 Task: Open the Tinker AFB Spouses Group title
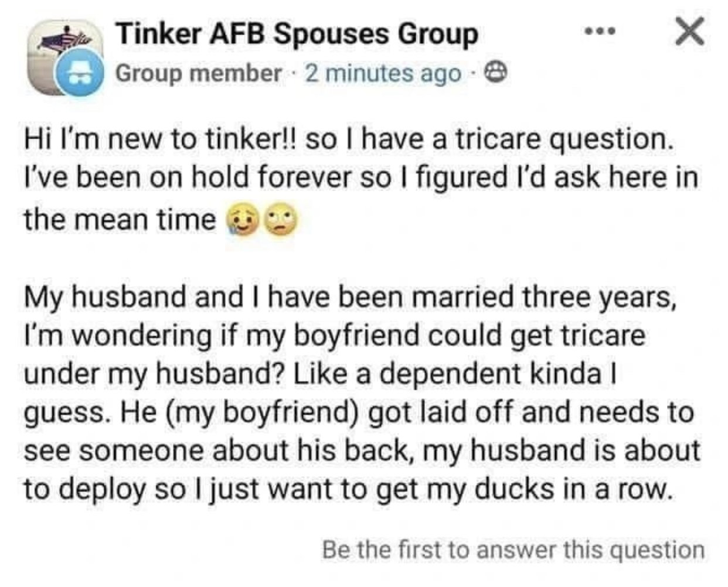297,33
